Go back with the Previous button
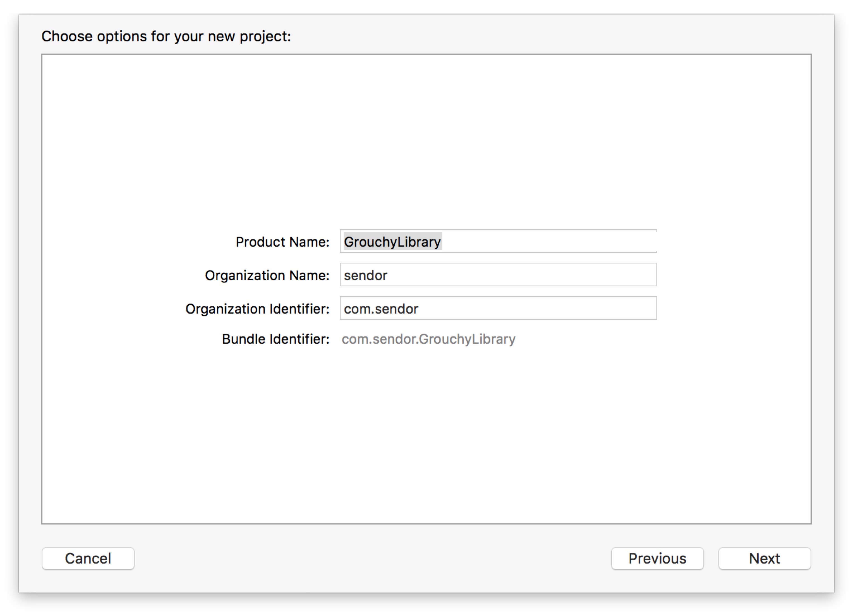 [x=657, y=559]
